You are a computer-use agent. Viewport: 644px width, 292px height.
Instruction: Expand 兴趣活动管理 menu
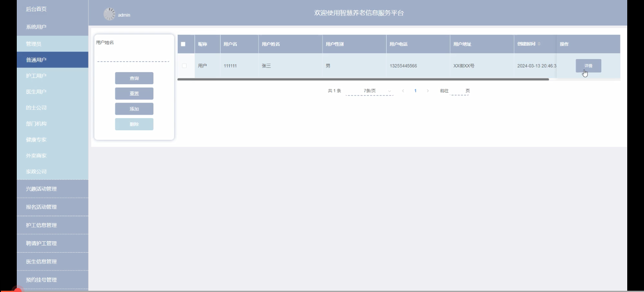pos(52,189)
